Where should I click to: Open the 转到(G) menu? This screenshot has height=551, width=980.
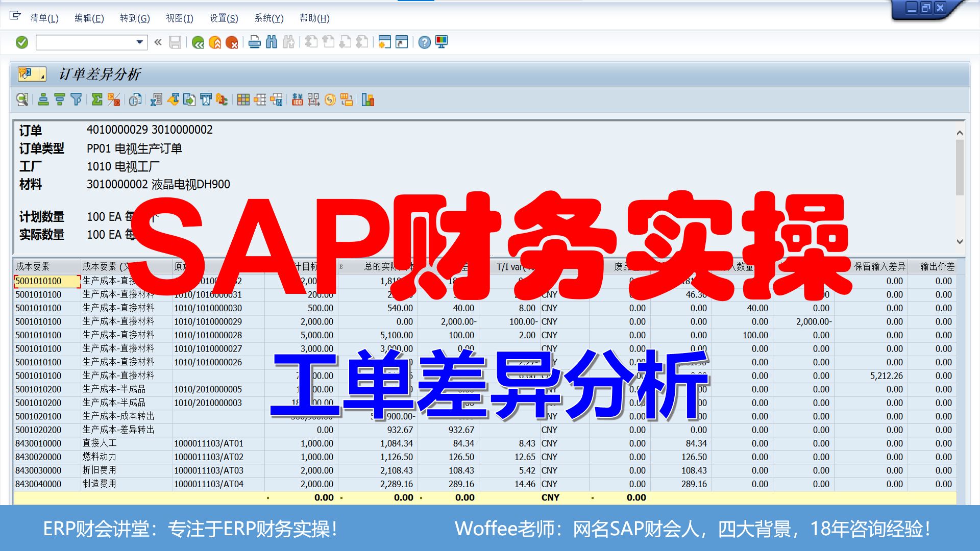pos(135,18)
